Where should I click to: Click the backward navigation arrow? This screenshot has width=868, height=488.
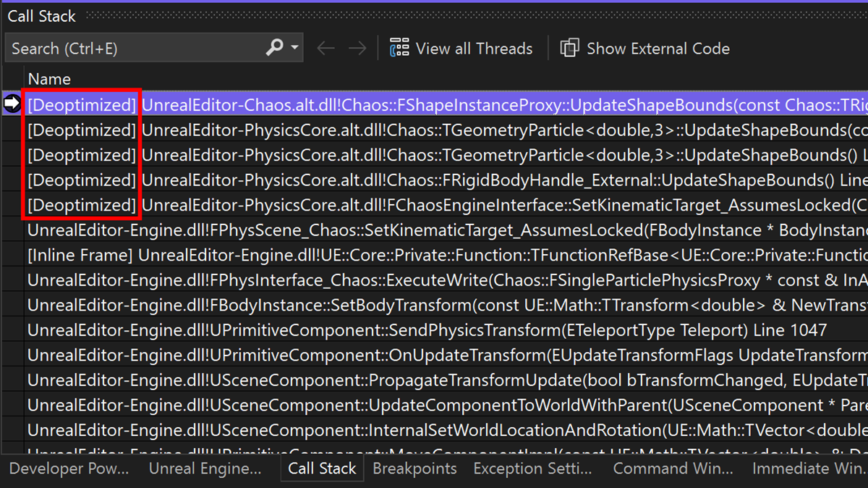[x=325, y=48]
